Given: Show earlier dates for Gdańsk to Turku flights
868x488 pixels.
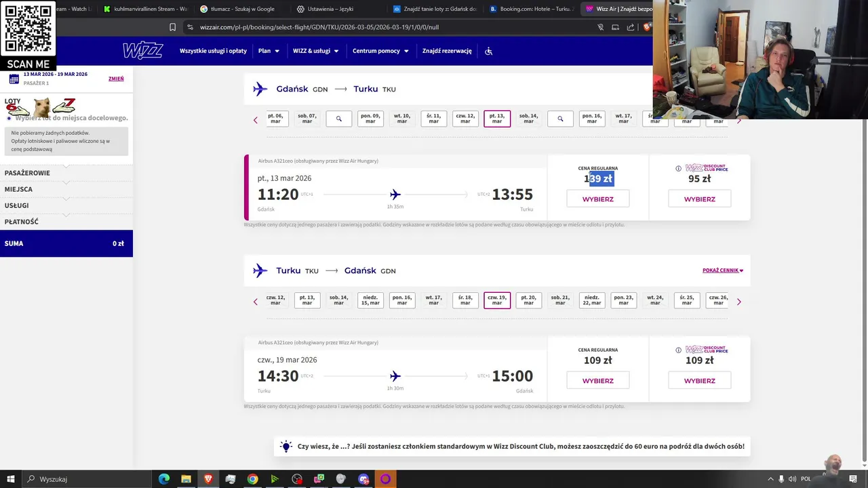Looking at the screenshot, I should tap(256, 120).
